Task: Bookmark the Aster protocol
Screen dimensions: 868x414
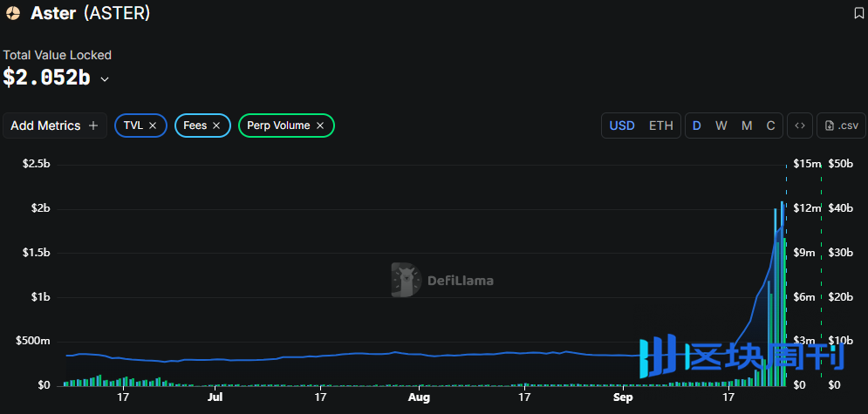Action: tap(858, 14)
